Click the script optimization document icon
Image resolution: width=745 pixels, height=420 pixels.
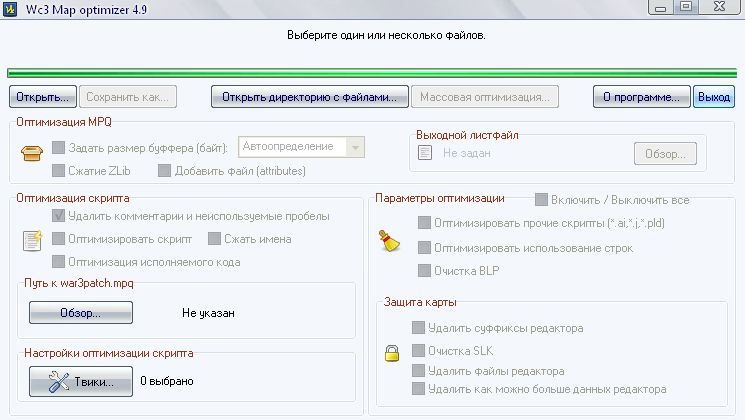[33, 240]
